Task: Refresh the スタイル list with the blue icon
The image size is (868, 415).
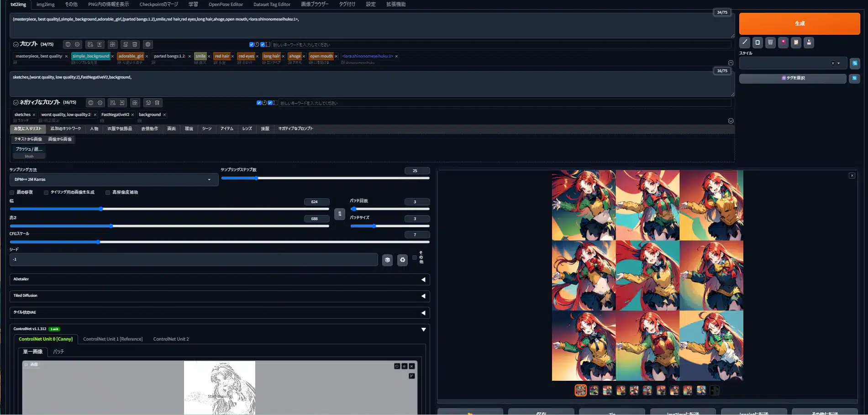Action: 855,63
